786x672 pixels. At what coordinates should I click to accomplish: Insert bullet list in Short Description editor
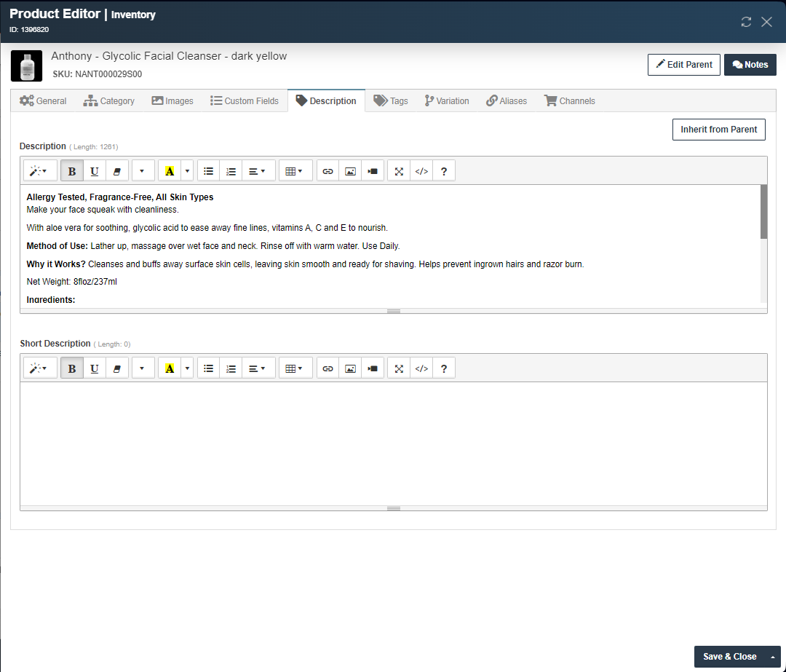click(x=209, y=368)
